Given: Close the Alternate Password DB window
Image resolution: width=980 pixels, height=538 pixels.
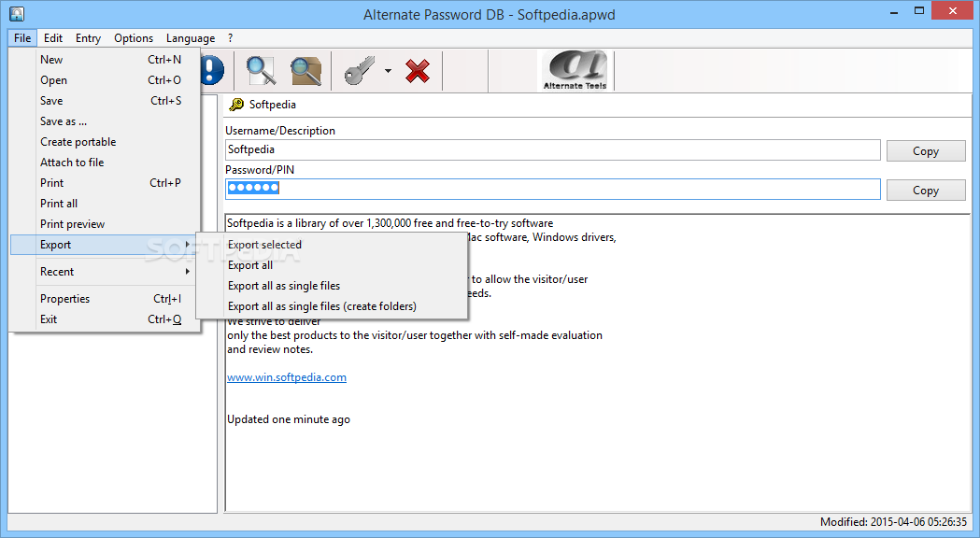Looking at the screenshot, I should click(x=953, y=10).
